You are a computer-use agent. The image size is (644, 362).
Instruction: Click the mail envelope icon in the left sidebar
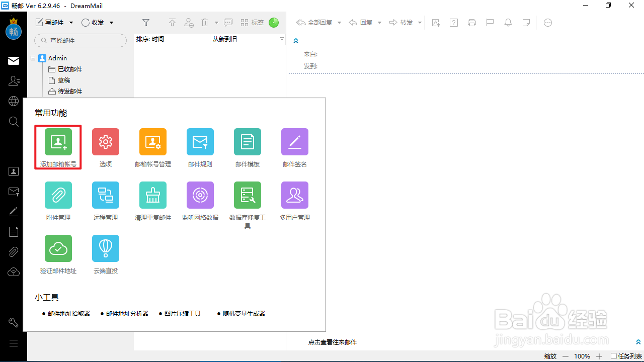[x=14, y=61]
